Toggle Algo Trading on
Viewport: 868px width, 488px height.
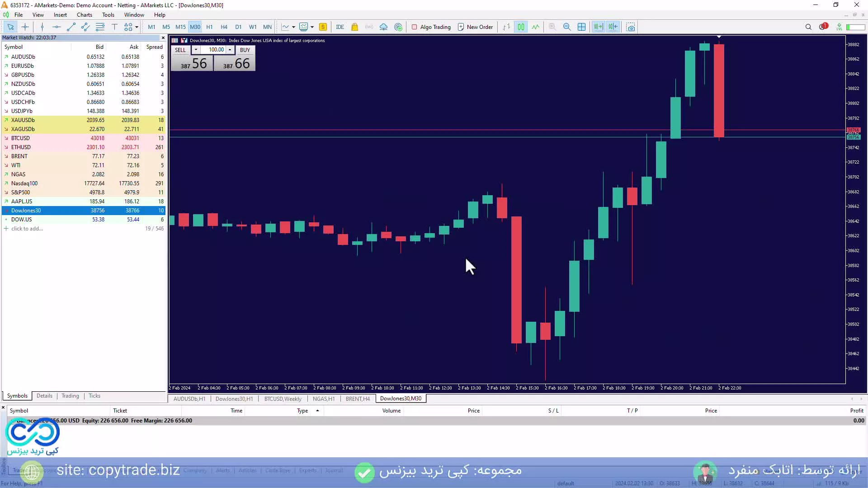[431, 27]
